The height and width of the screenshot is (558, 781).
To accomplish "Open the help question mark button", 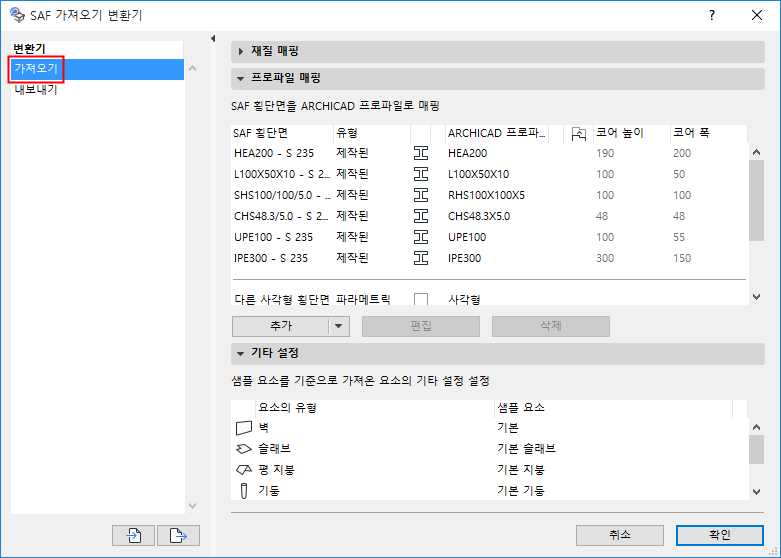I will pos(712,15).
